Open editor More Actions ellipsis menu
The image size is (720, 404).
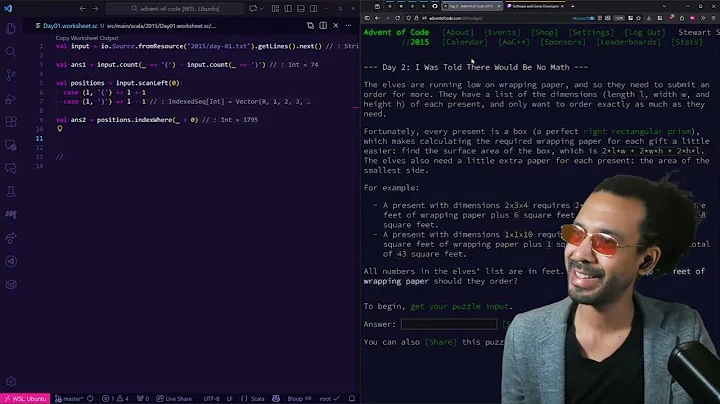pos(349,26)
